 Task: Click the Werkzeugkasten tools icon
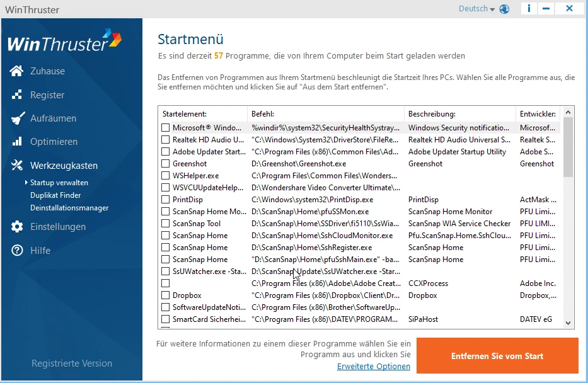17,166
